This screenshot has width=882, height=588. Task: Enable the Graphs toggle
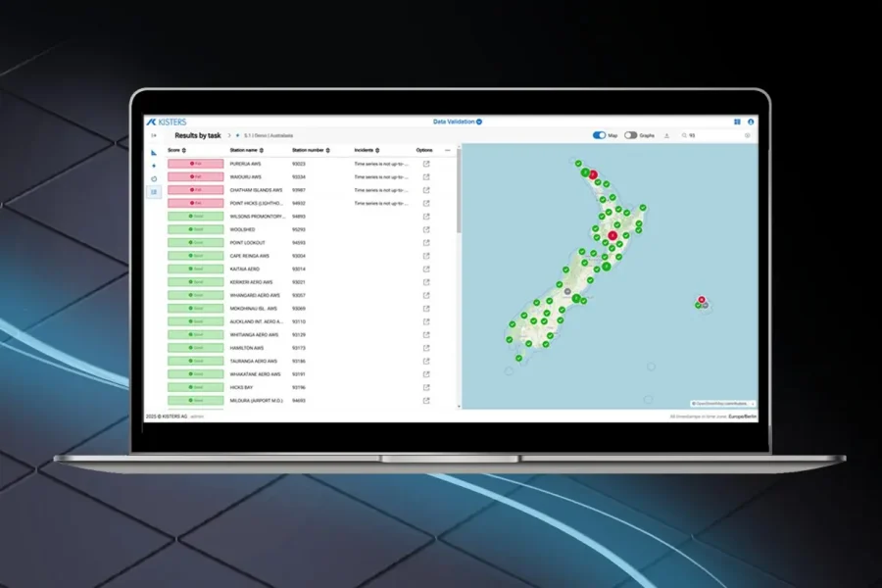[630, 135]
